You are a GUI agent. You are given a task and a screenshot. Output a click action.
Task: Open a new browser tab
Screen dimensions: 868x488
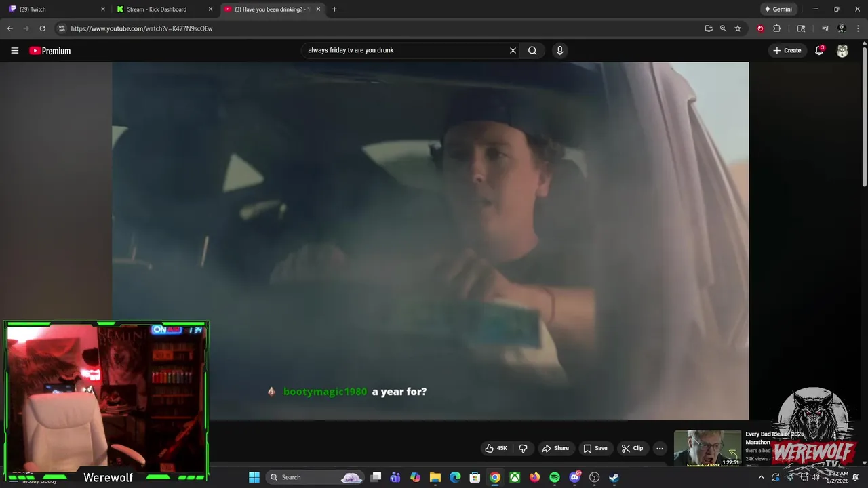tap(334, 9)
